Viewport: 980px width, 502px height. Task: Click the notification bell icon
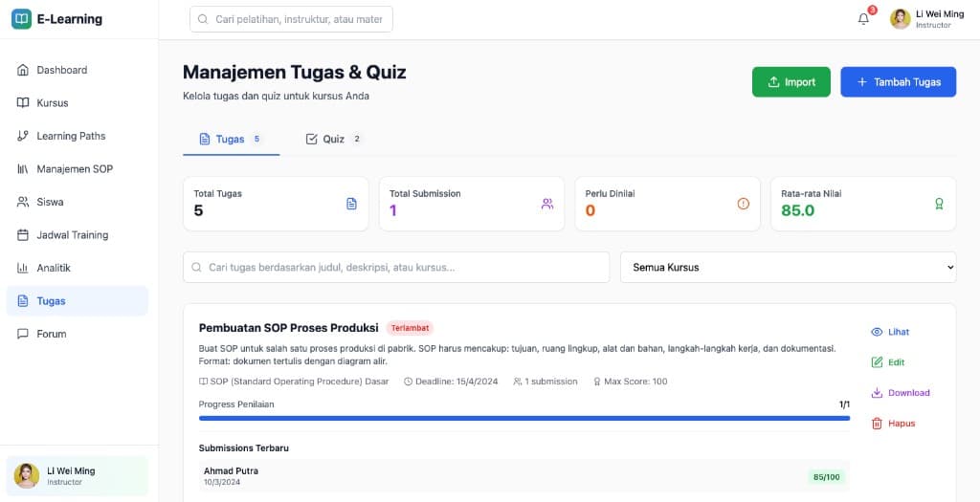point(863,19)
